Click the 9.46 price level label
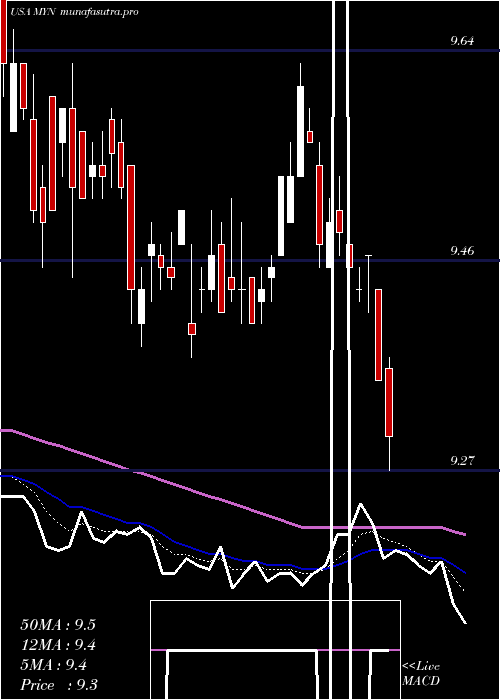The image size is (500, 700). pyautogui.click(x=462, y=251)
